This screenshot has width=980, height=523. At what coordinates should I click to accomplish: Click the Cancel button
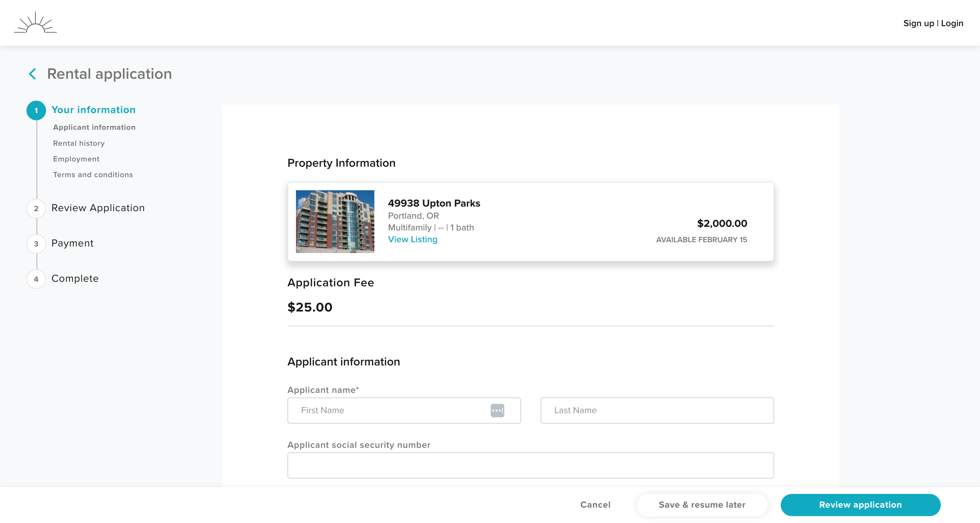[595, 505]
